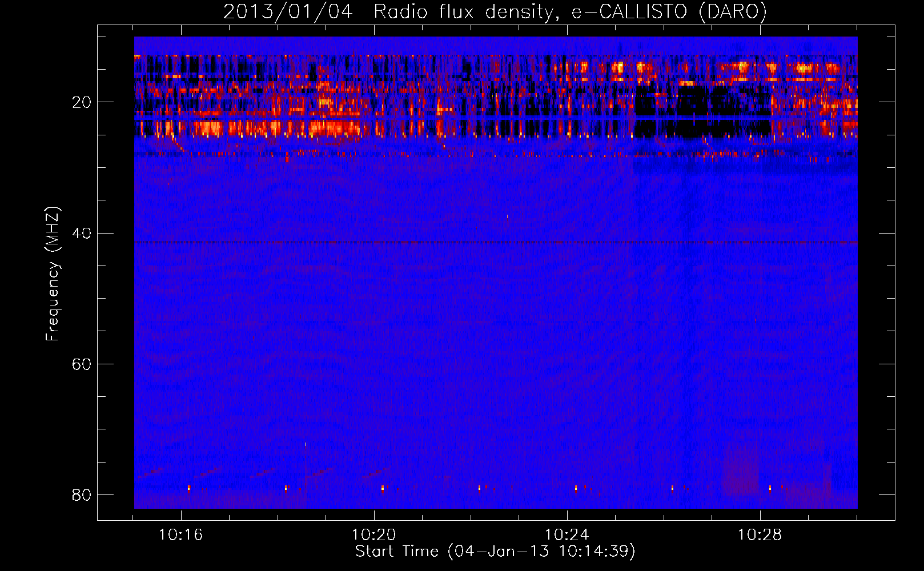Click the '10:28' time tick label
924x571 pixels.
(760, 535)
